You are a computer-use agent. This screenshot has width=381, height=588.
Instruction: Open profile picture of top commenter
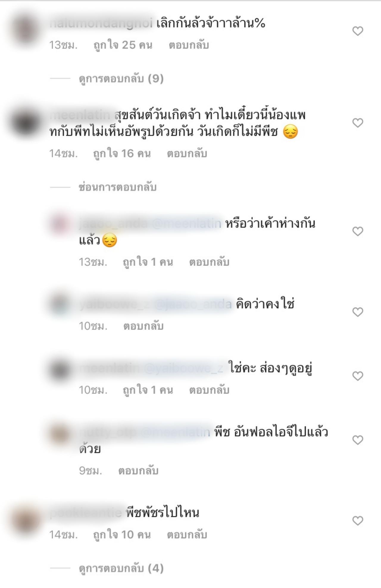[x=26, y=30]
